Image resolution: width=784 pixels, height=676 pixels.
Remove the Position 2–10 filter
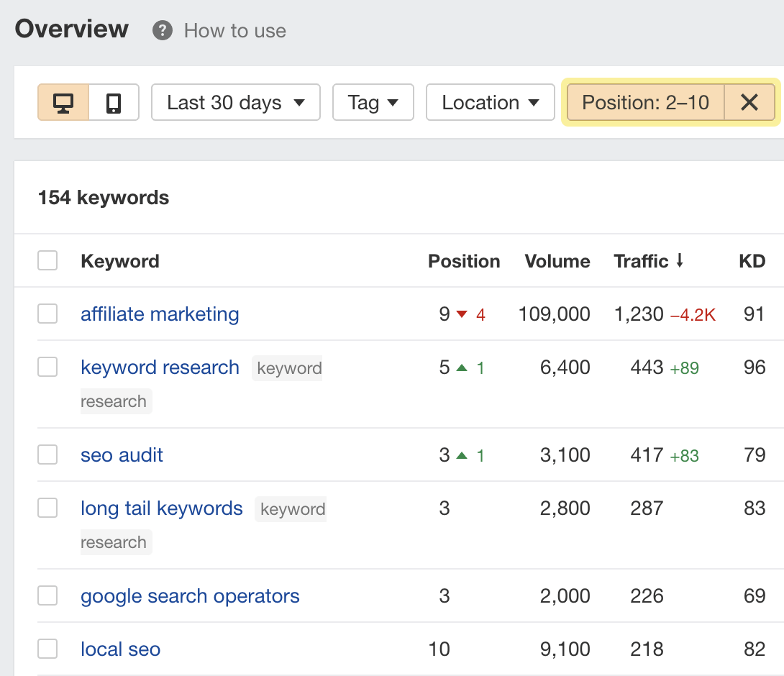pyautogui.click(x=749, y=103)
